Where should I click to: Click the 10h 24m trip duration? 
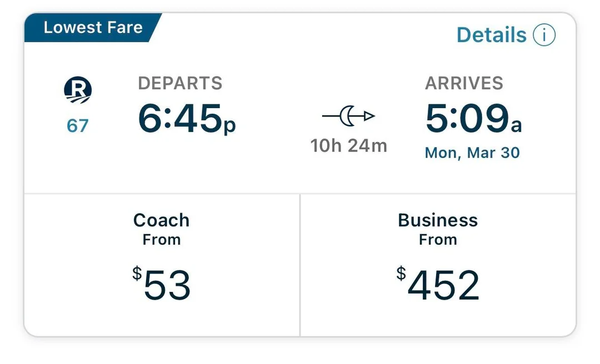click(348, 145)
